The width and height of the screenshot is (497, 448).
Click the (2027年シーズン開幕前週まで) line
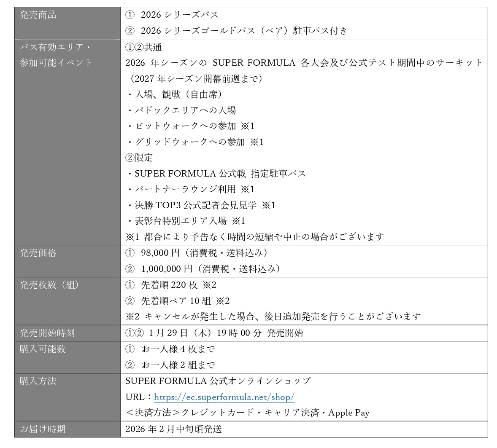[196, 78]
